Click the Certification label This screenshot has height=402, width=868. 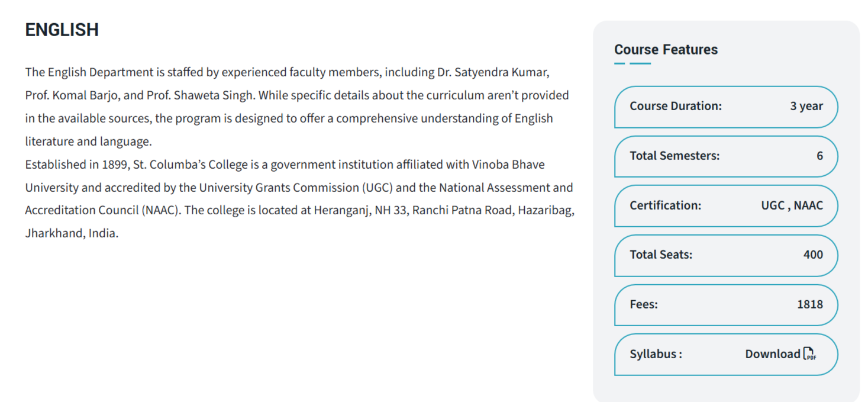click(x=665, y=205)
